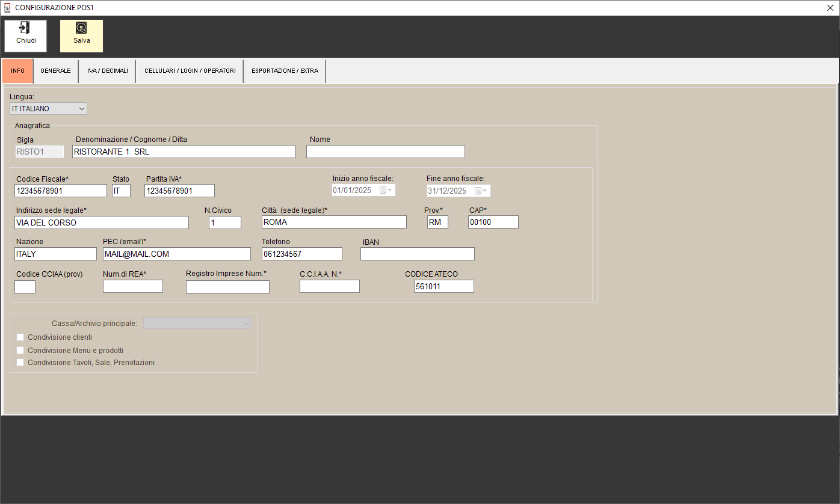Click the Chiudi exit icon button
The height and width of the screenshot is (504, 840).
coord(25,35)
